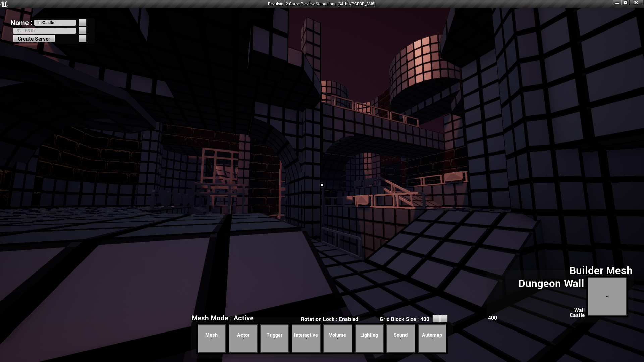Switch to the Volume builder tile

click(337, 338)
